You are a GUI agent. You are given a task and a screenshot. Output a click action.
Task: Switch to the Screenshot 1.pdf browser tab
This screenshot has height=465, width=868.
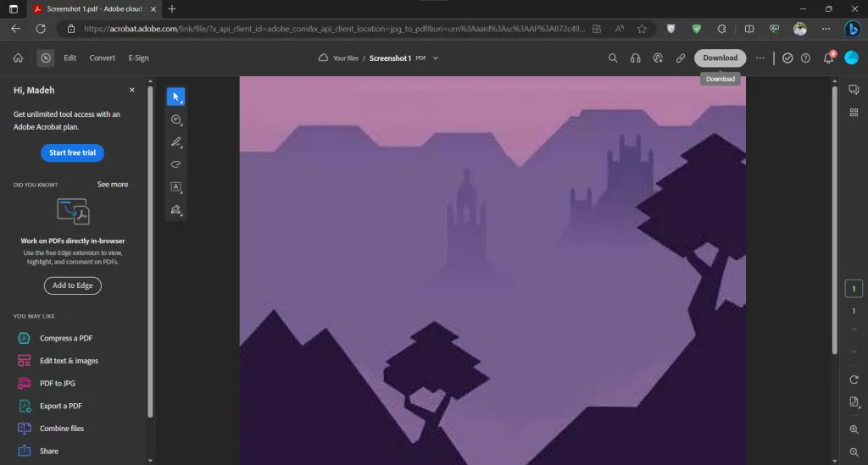94,8
